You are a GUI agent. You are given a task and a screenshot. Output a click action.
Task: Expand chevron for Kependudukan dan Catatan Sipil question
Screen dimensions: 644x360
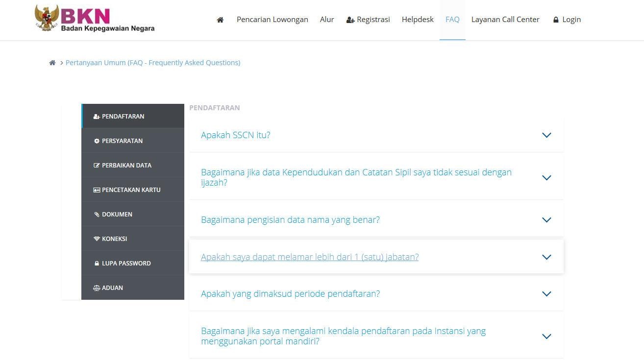pyautogui.click(x=546, y=178)
